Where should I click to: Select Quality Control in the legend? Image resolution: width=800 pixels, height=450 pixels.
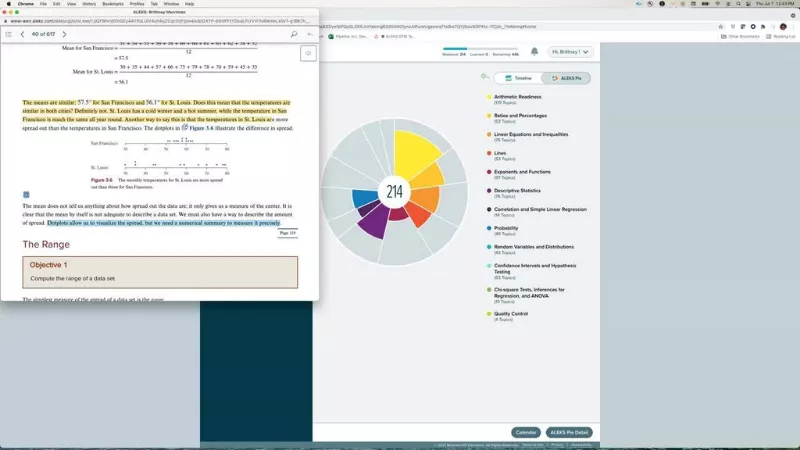point(511,314)
